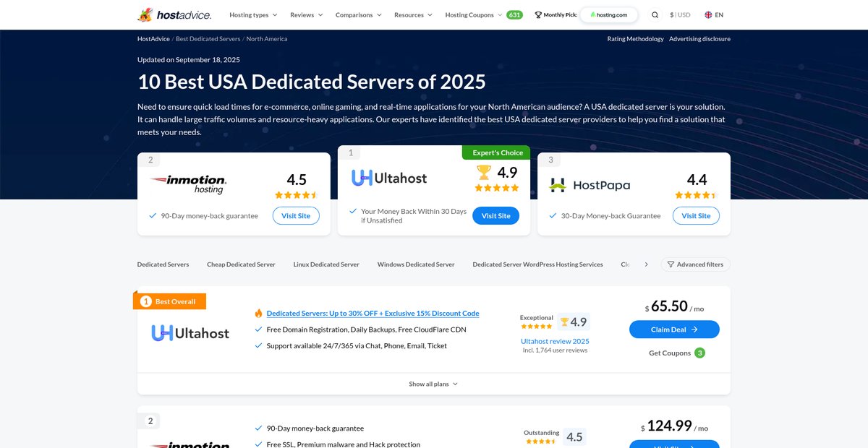Select the Dedicated Servers category tab
The image size is (868, 448).
(x=163, y=264)
